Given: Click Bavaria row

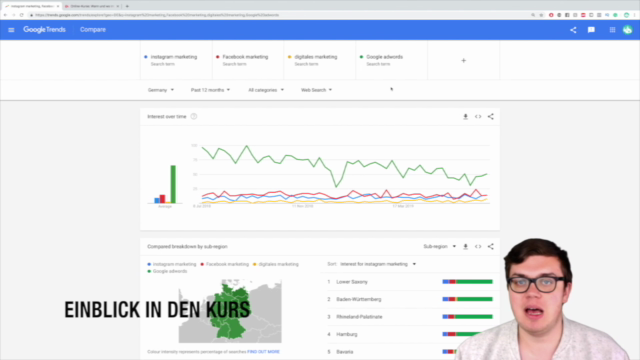Looking at the screenshot, I should tap(410, 351).
